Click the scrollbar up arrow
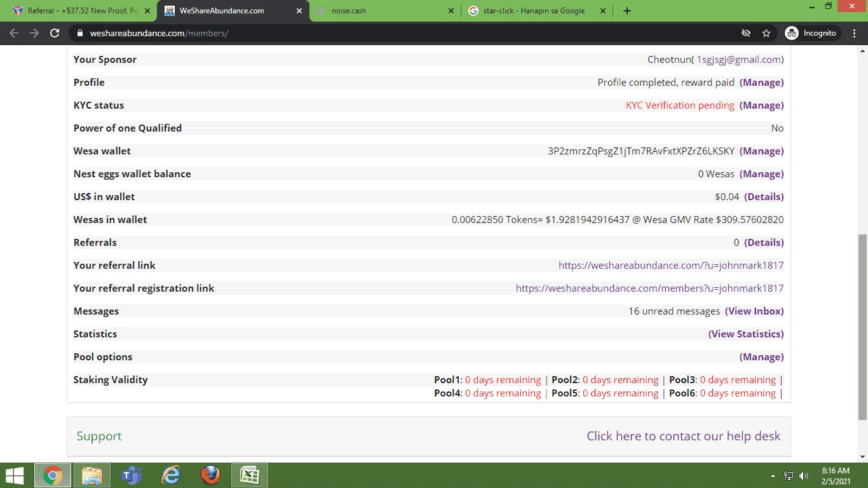868x488 pixels. (862, 50)
